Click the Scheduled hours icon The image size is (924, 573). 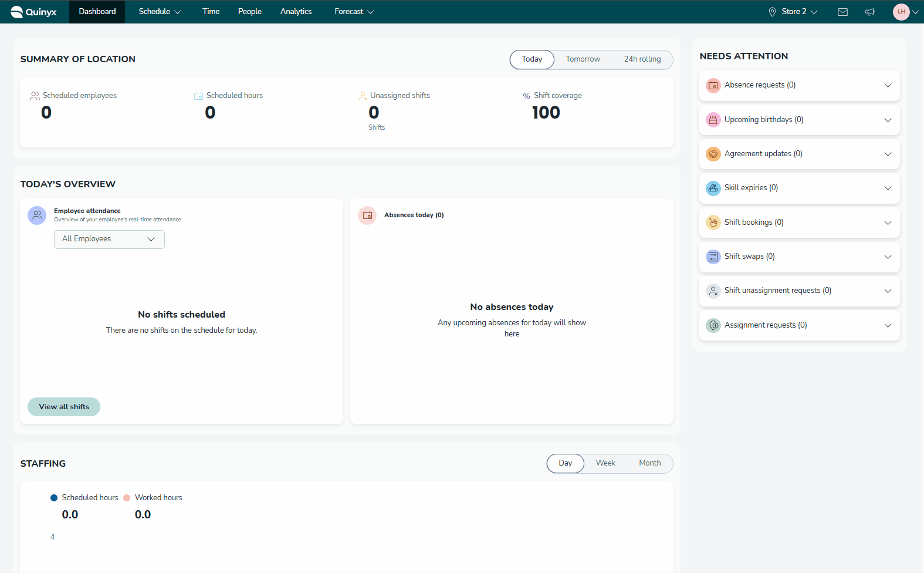(x=199, y=96)
